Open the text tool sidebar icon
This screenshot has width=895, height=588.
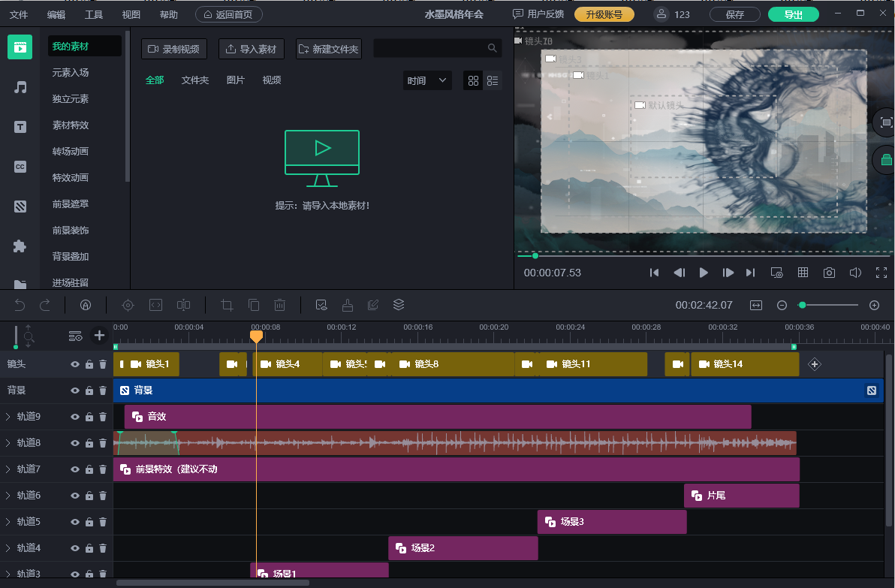(20, 127)
